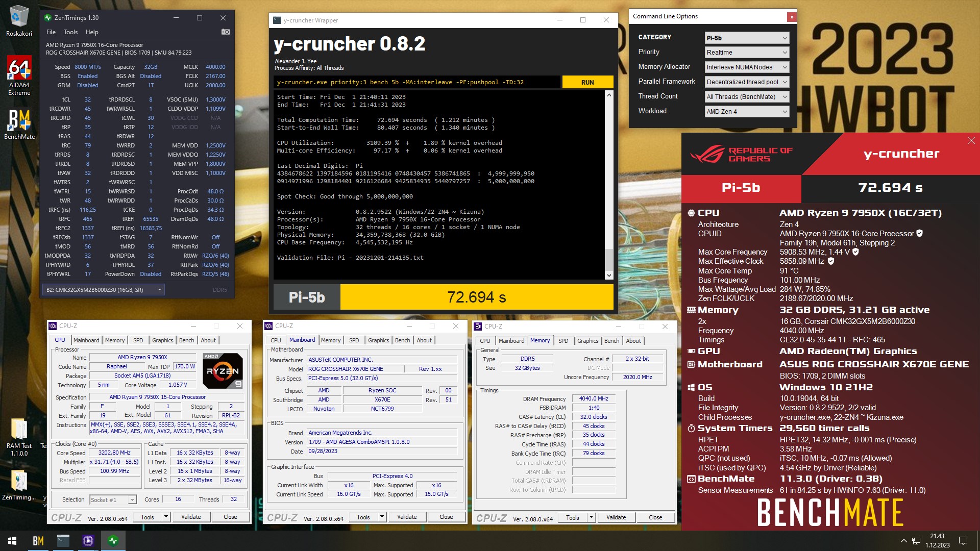The height and width of the screenshot is (551, 980).
Task: Open Tools dropdown arrow in CPU-Z CPU window
Action: (166, 517)
